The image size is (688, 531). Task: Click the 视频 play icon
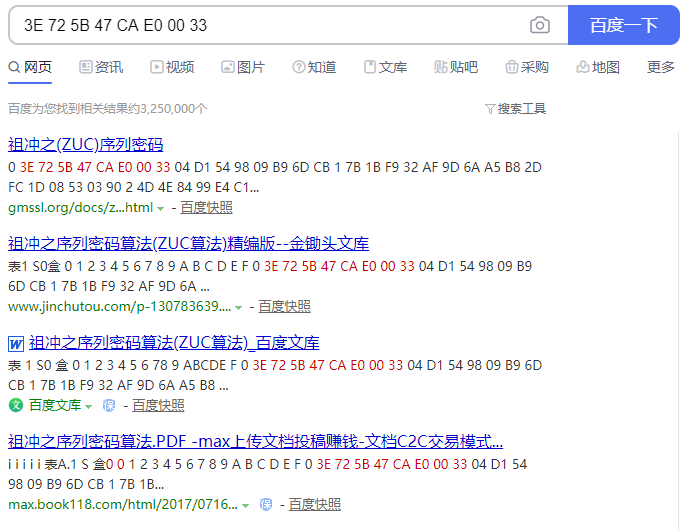[157, 67]
